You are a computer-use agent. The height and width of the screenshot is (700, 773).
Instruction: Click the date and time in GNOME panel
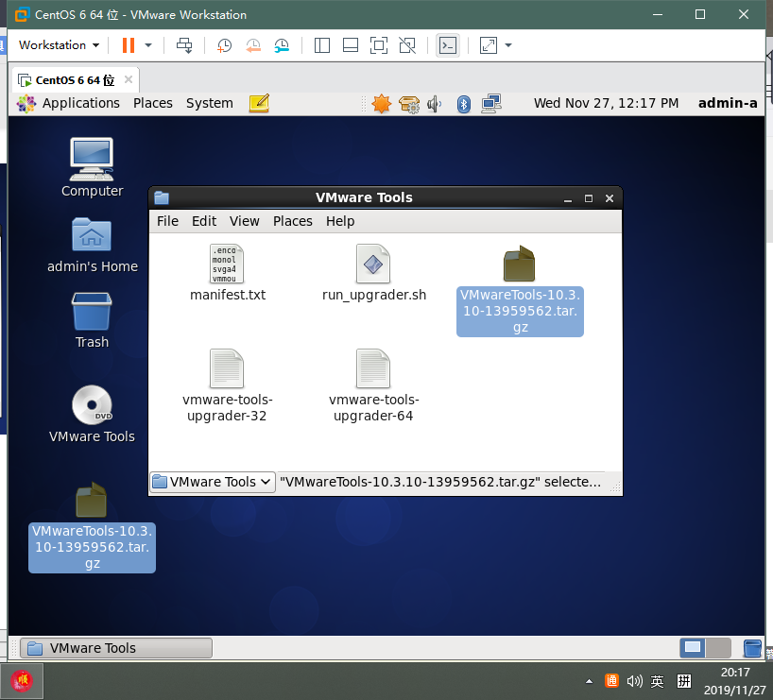click(x=606, y=103)
